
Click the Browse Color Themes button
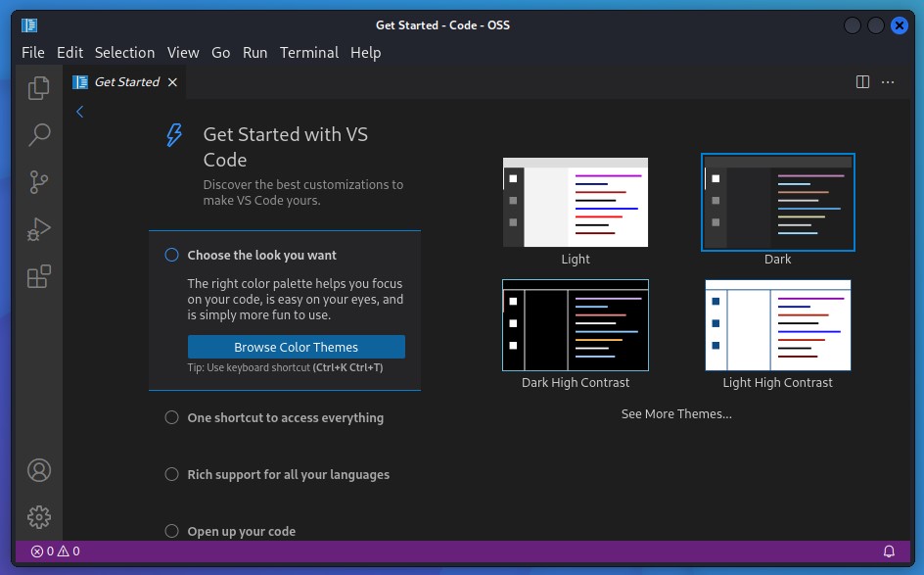(x=297, y=347)
